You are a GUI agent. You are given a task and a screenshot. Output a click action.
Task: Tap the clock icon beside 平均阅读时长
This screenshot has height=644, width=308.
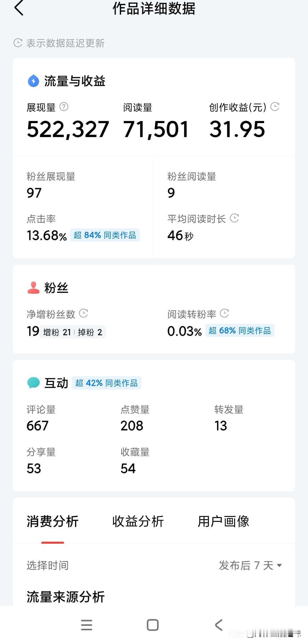click(x=234, y=218)
